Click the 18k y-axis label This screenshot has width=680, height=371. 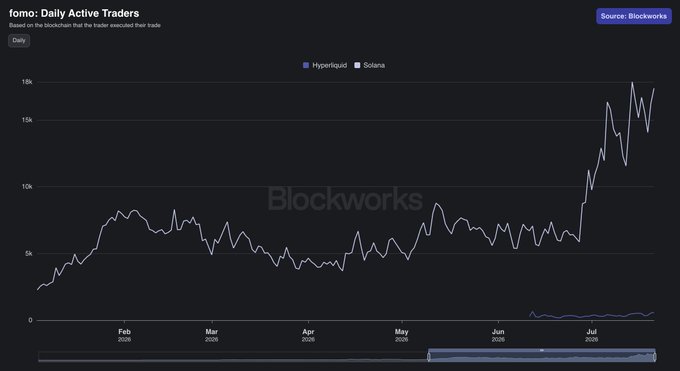click(27, 82)
